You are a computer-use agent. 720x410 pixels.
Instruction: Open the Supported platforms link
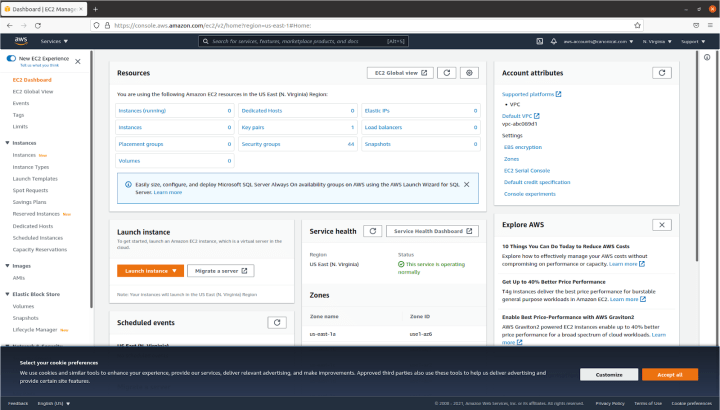tap(531, 94)
